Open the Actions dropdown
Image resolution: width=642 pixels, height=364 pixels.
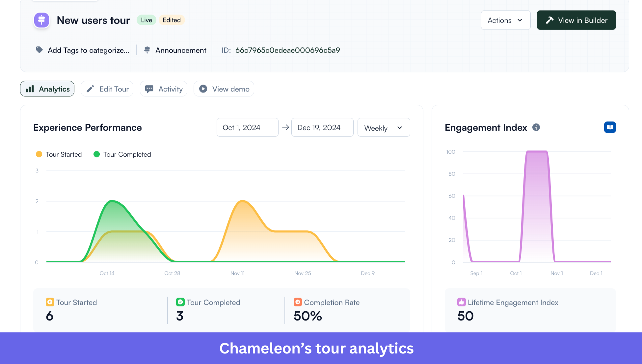(505, 20)
